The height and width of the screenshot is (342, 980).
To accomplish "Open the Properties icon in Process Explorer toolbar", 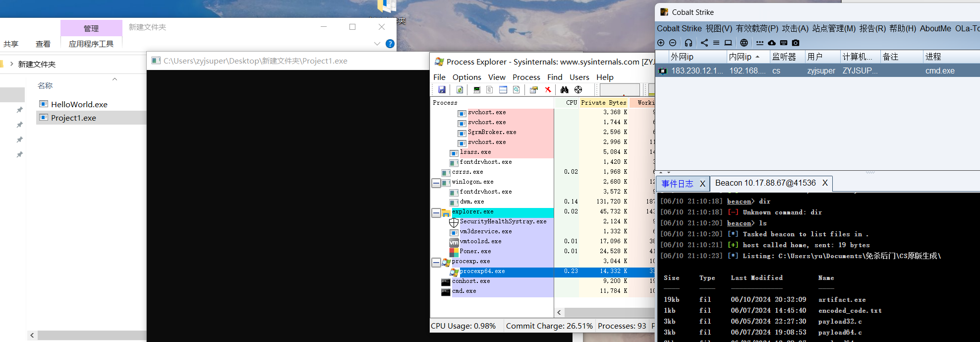I will coord(534,90).
